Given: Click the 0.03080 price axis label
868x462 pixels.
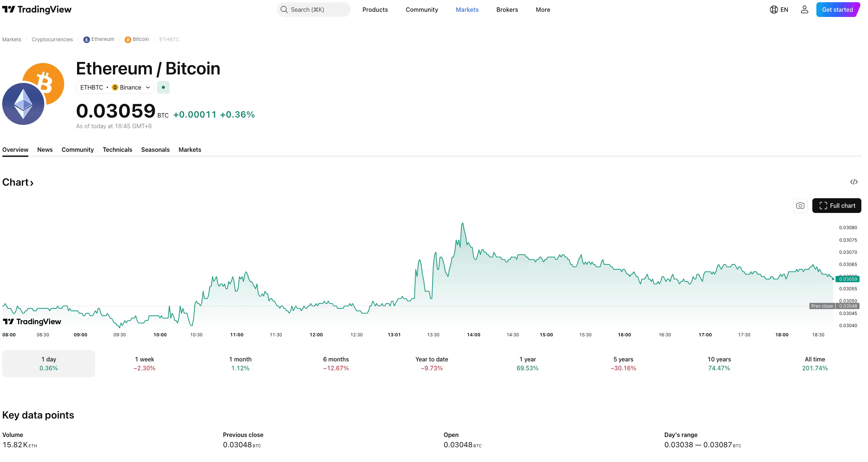Looking at the screenshot, I should point(848,228).
